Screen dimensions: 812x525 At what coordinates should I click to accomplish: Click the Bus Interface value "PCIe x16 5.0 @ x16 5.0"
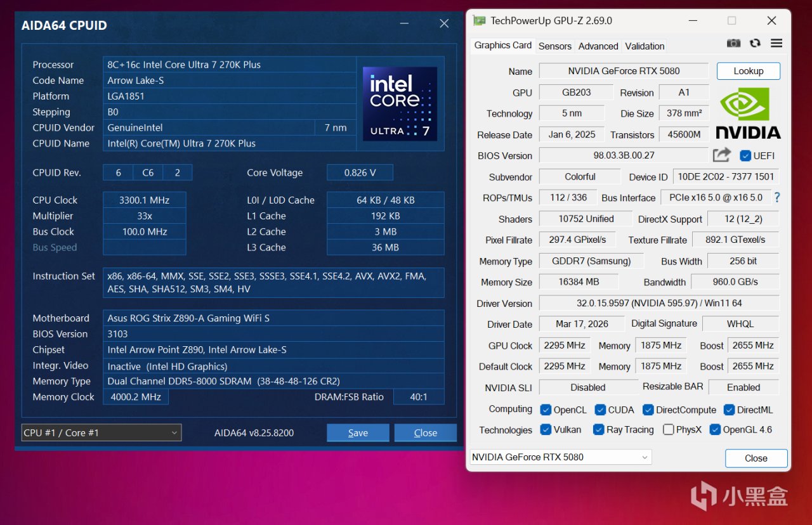click(x=716, y=197)
